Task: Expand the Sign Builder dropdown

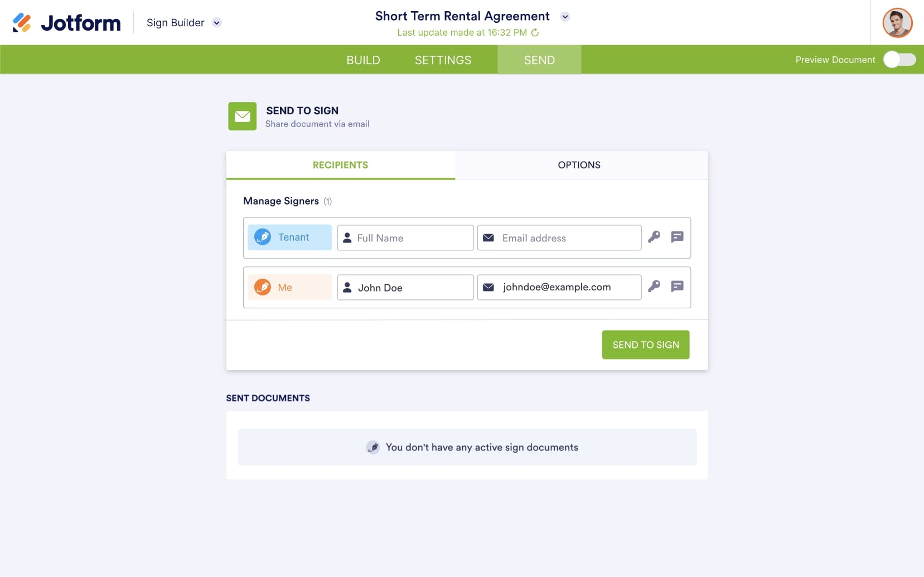Action: pos(217,23)
